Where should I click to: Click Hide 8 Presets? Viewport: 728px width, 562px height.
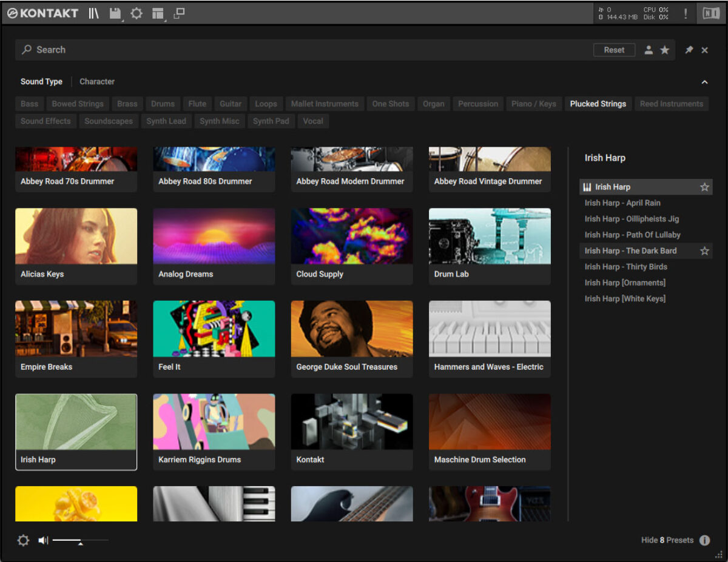point(667,540)
